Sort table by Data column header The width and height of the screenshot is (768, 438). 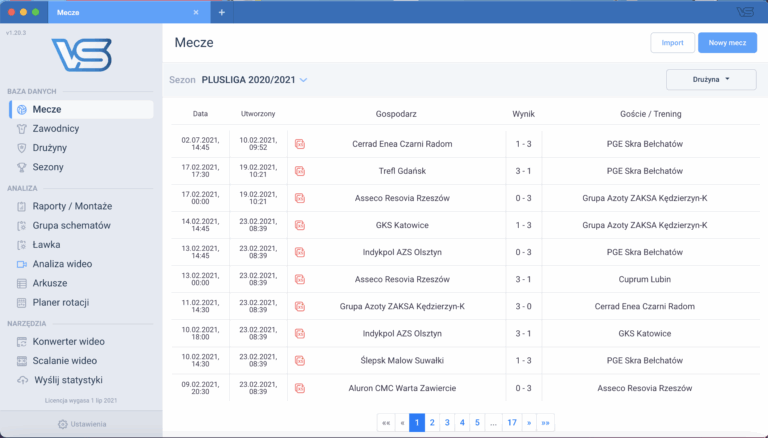[x=200, y=113]
